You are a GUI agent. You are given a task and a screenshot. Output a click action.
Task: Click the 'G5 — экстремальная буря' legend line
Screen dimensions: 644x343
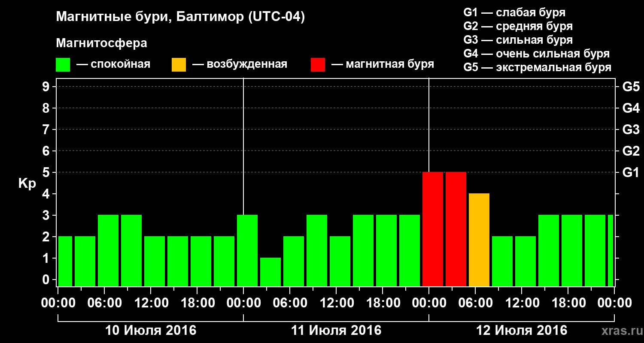[537, 67]
